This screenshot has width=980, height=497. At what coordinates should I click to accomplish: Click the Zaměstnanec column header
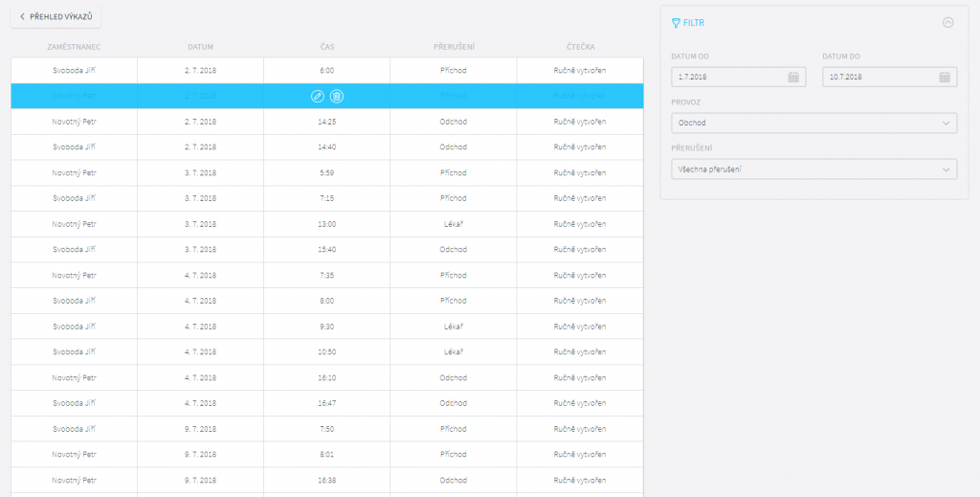click(74, 47)
